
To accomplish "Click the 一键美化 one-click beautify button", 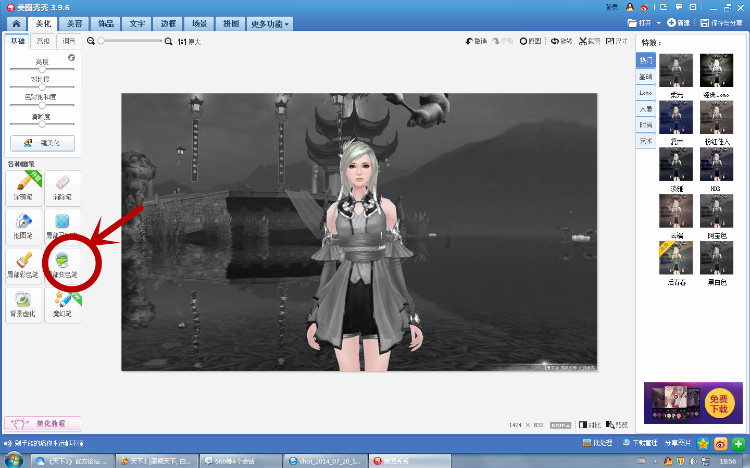I will click(x=43, y=143).
